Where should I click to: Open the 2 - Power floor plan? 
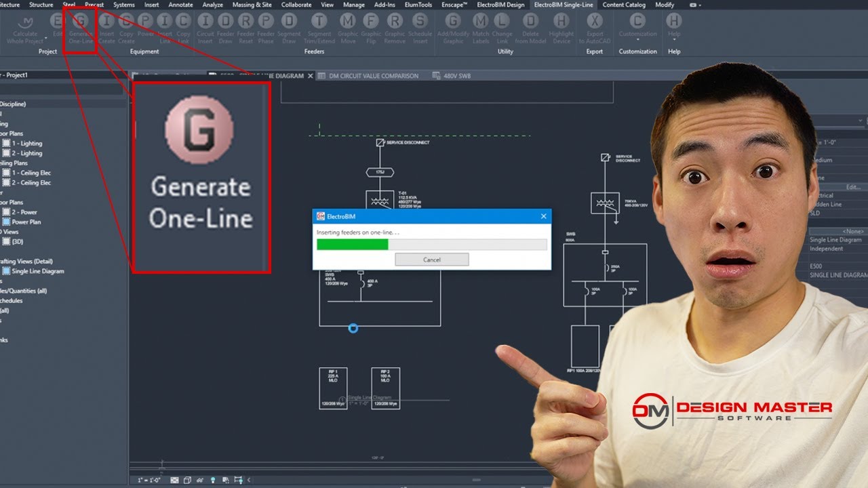(x=26, y=212)
